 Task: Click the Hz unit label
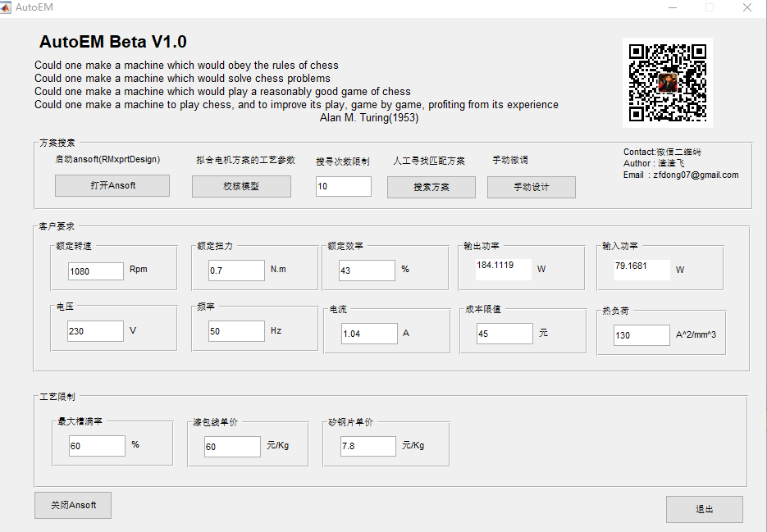[276, 331]
